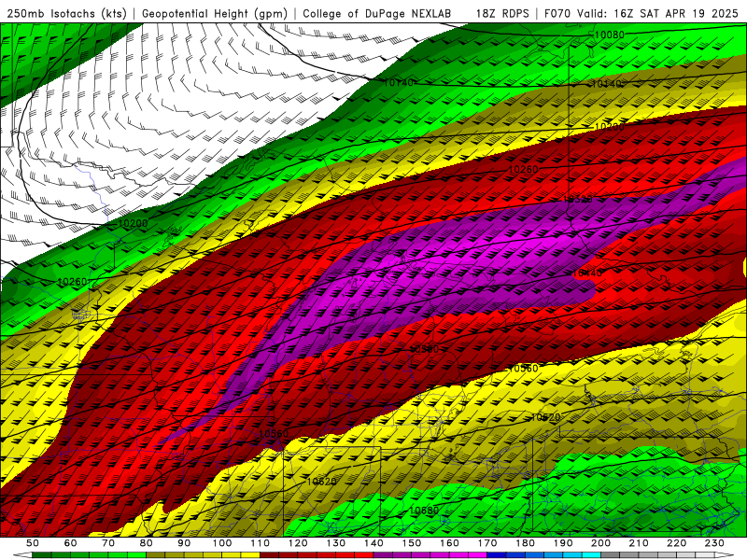Image resolution: width=747 pixels, height=560 pixels.
Task: Click the 10140 contour label at the white area's edge
Action: [399, 83]
